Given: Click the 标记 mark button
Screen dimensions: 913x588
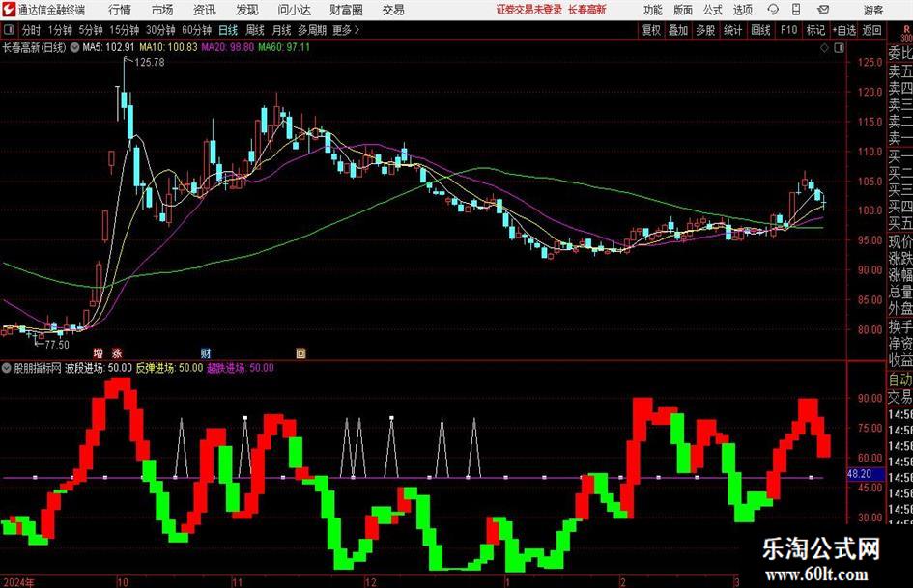Looking at the screenshot, I should click(815, 30).
